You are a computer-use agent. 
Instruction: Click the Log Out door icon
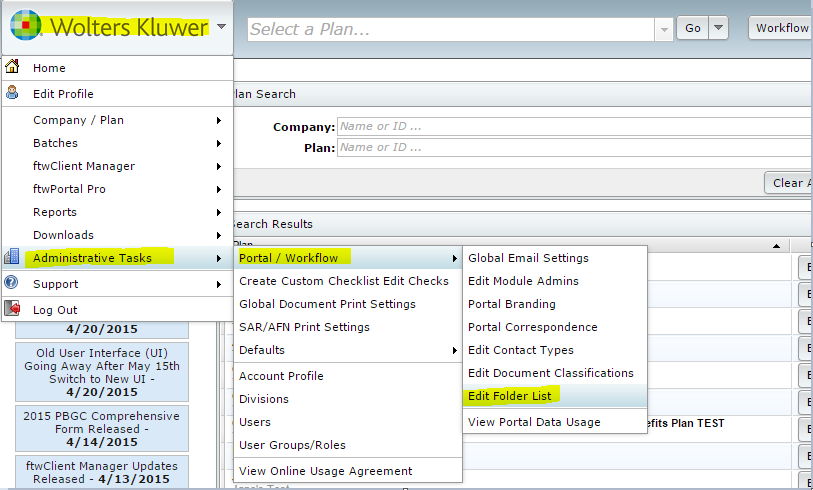[x=12, y=309]
